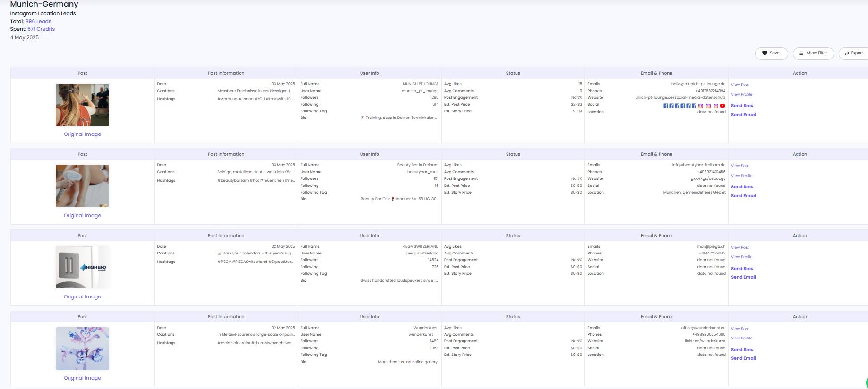This screenshot has width=868, height=389.
Task: Click the Instagram icon next to YouTube
Action: pos(716,106)
